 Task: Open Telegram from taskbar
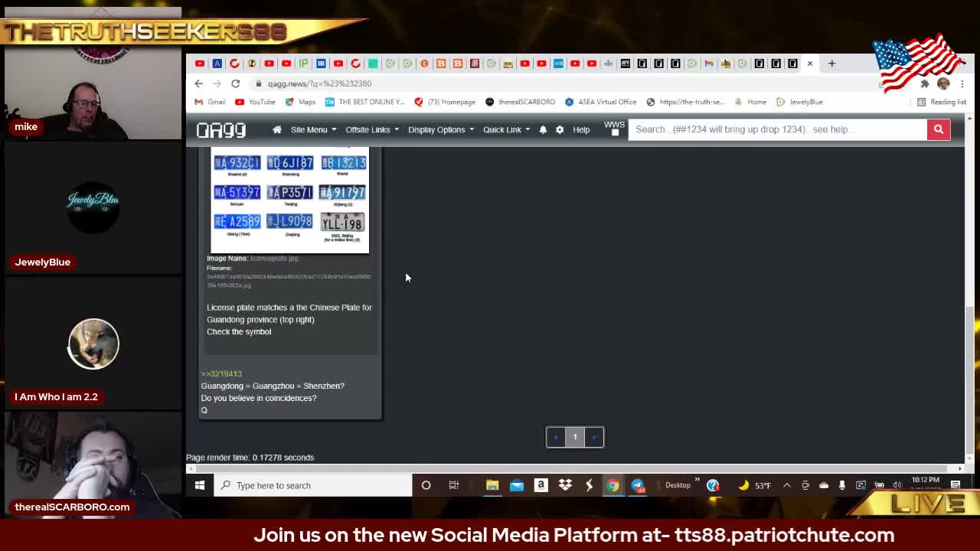click(638, 485)
